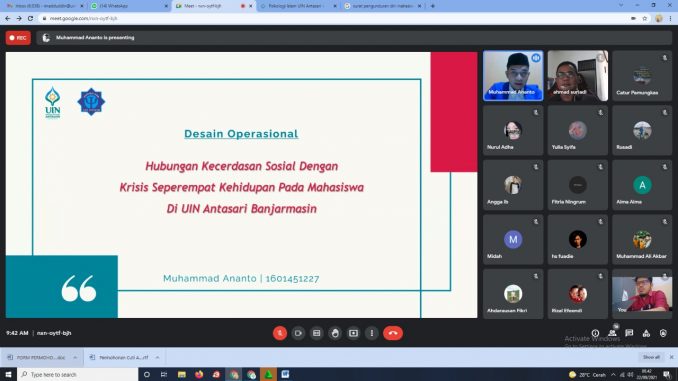Click the Windows taskbar search box
The height and width of the screenshot is (381, 678).
point(78,375)
